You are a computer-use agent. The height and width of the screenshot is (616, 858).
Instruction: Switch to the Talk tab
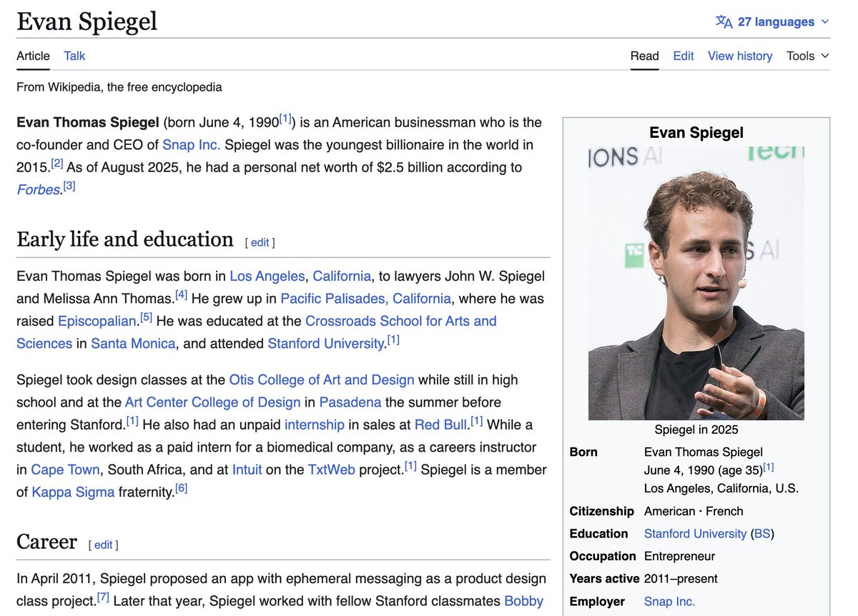pyautogui.click(x=74, y=56)
